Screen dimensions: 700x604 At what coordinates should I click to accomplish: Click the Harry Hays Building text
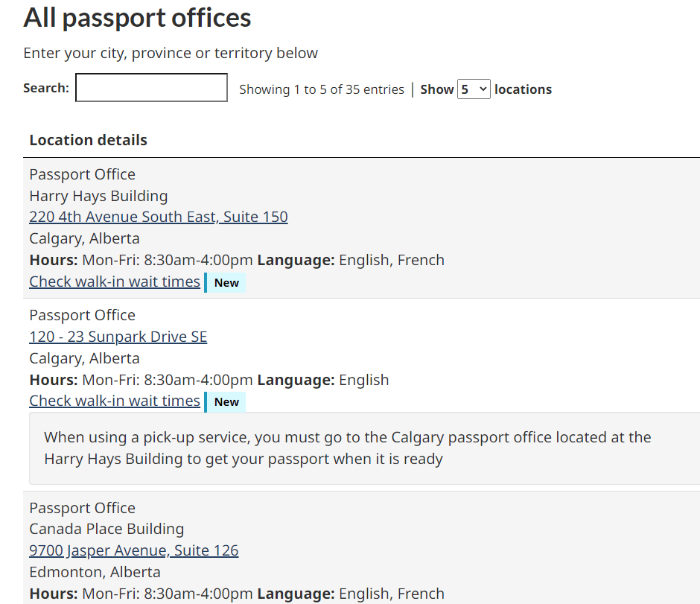click(98, 196)
